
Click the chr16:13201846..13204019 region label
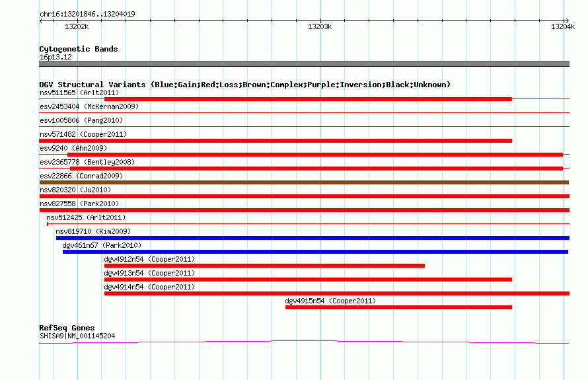[87, 14]
